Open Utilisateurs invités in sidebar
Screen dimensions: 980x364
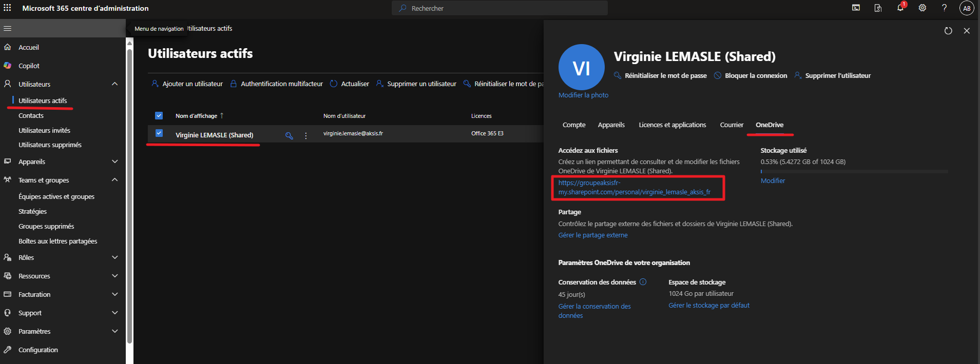tap(44, 130)
